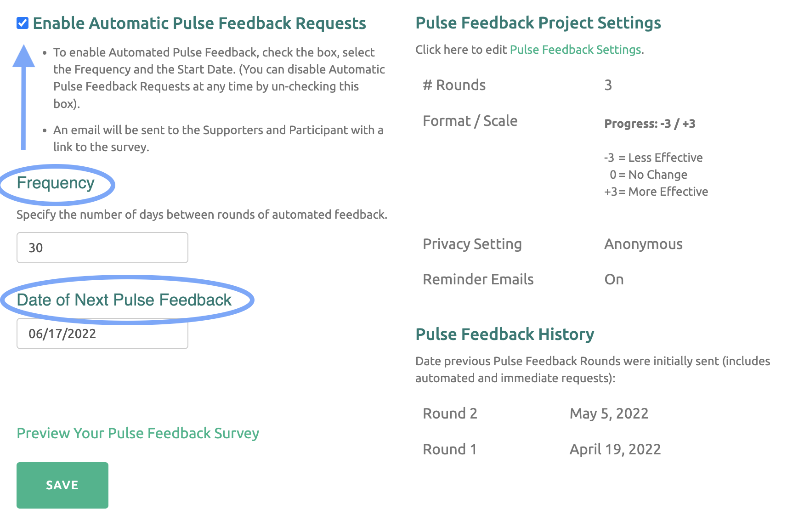Uncheck the Enable Automatic Pulse Feedback Requests checkbox
This screenshot has width=804, height=532.
23,23
